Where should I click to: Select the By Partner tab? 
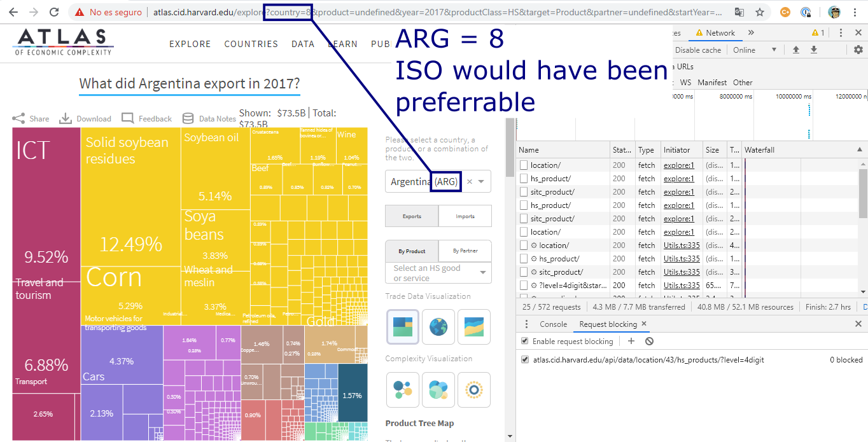[x=465, y=251]
